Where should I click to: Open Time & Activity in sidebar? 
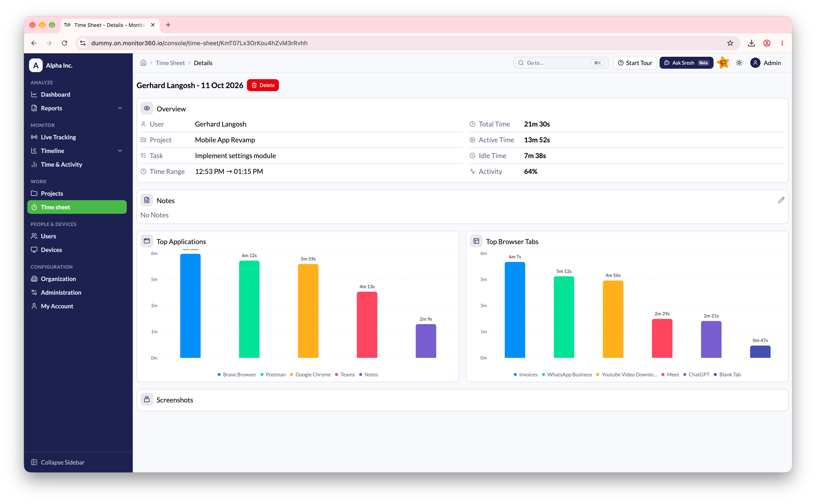(x=77, y=164)
